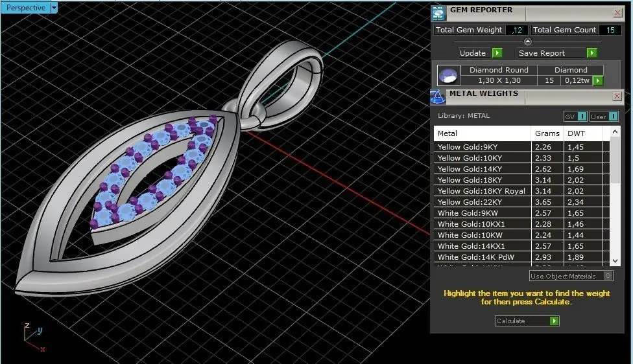Click the scroll-down arrow of the metal list
The image size is (633, 364).
(x=615, y=261)
